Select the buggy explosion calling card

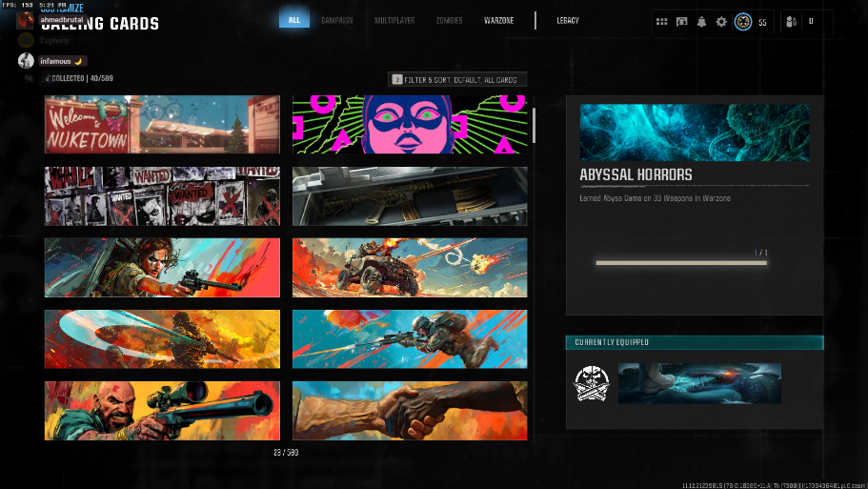[410, 268]
